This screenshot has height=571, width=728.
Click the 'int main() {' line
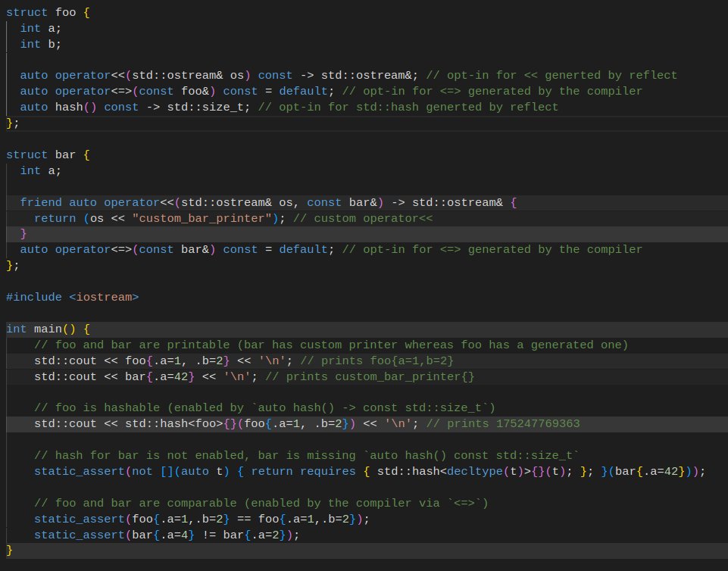[48, 329]
